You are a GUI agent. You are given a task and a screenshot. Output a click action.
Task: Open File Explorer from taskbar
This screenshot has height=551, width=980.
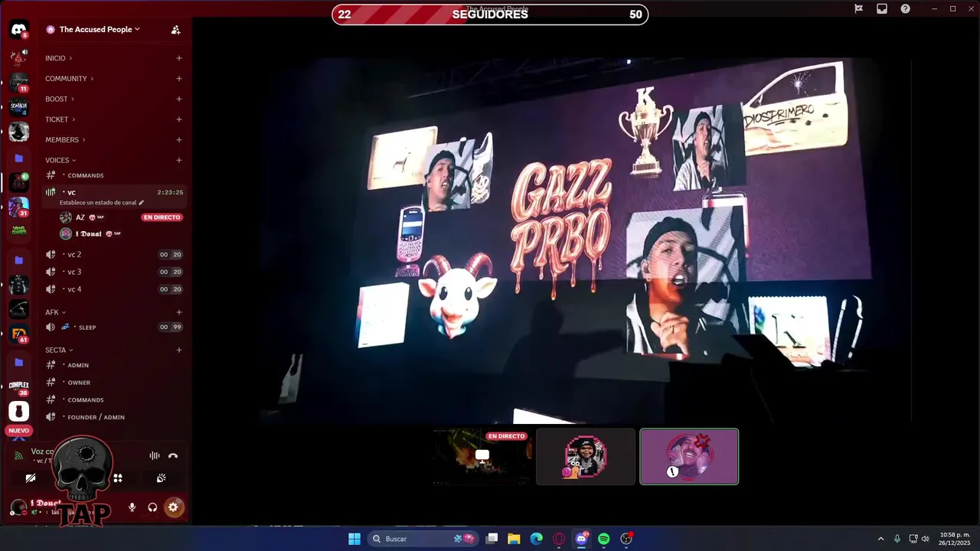point(514,539)
